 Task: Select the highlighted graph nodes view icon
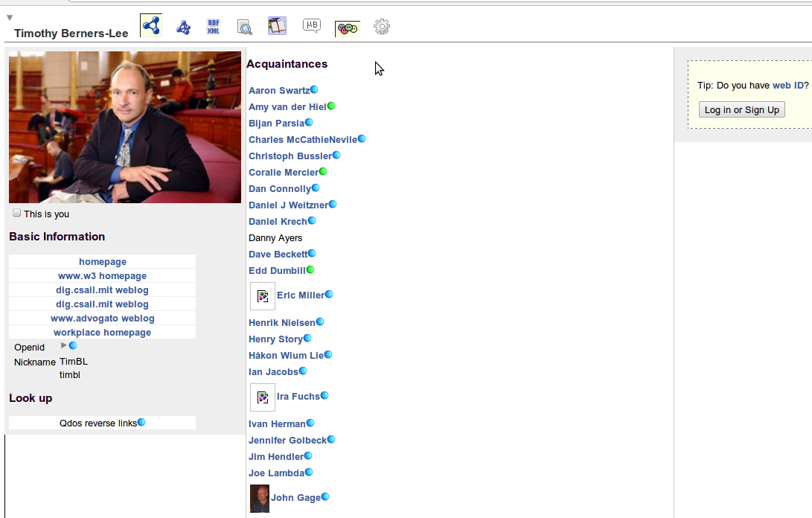pyautogui.click(x=151, y=26)
